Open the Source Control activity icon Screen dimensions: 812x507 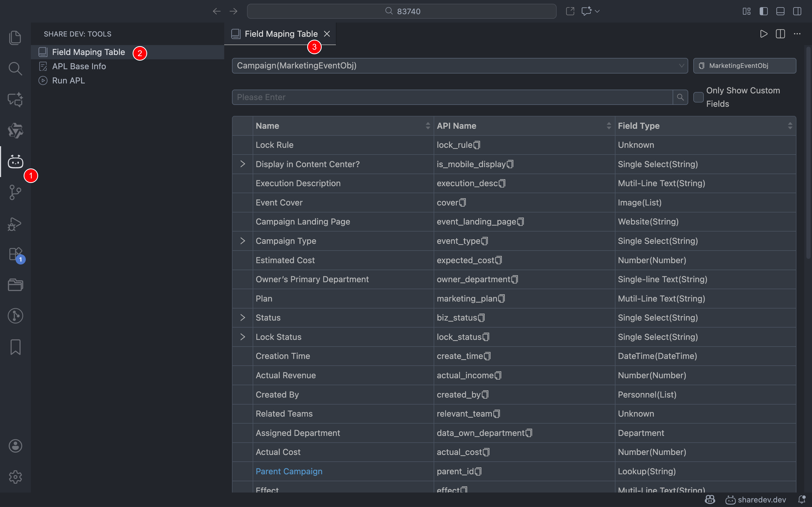[x=15, y=193]
